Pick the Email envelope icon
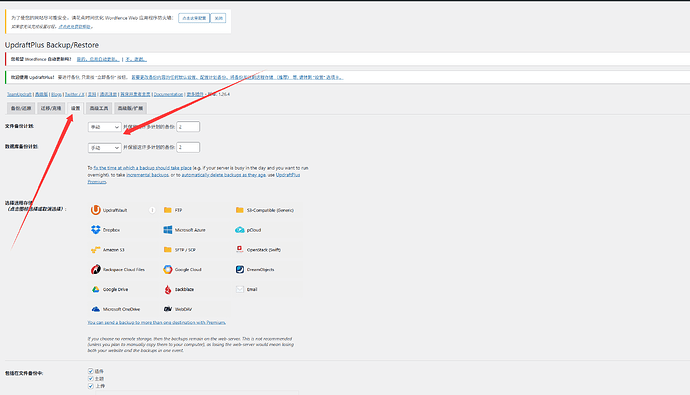This screenshot has height=395, width=690. [239, 289]
